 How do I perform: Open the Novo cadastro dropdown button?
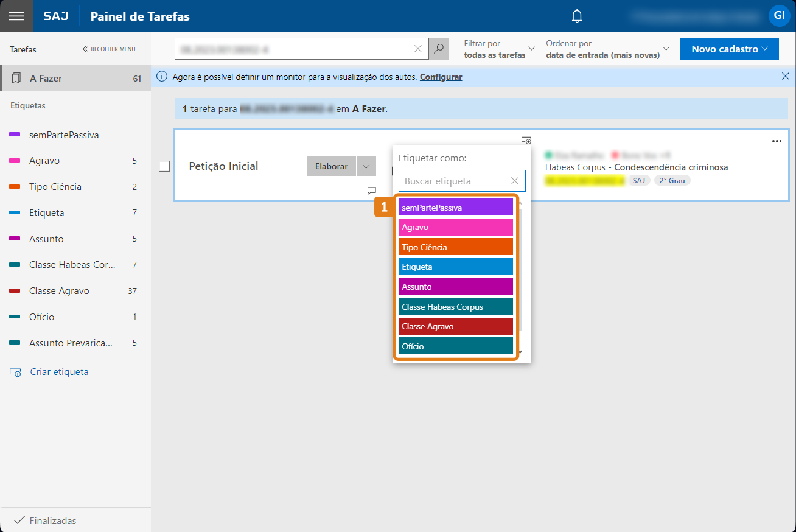point(729,49)
